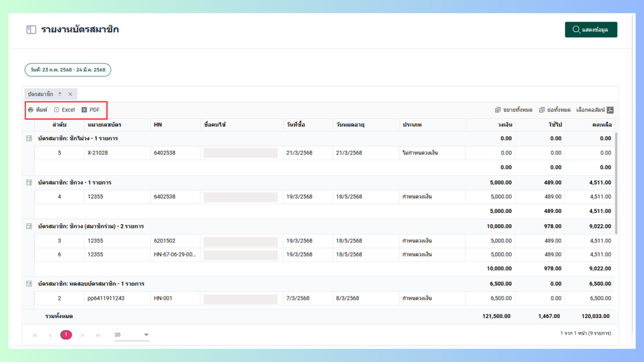This screenshot has height=362, width=644.
Task: Go to the next page arrow
Action: tap(82, 335)
